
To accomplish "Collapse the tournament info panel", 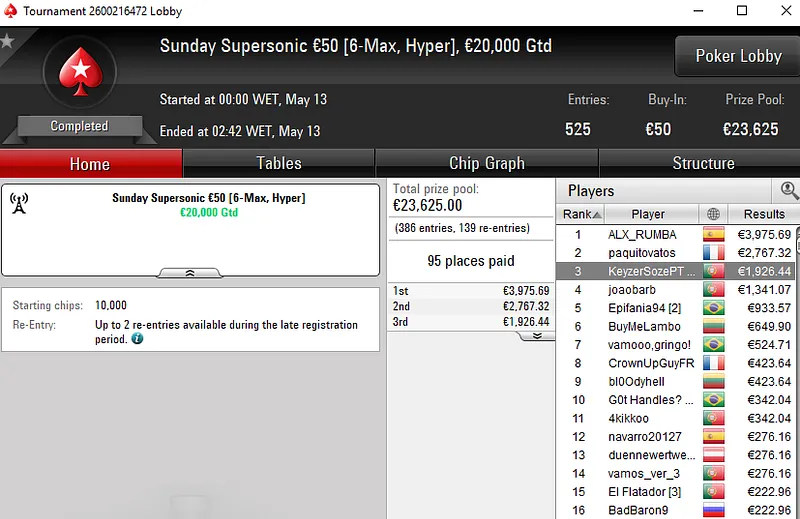I will pyautogui.click(x=190, y=272).
